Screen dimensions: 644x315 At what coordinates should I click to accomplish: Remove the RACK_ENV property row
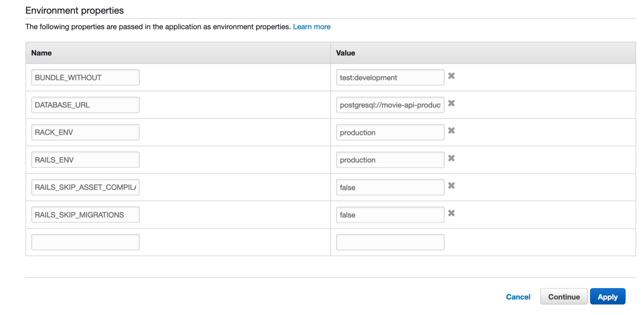(x=451, y=131)
